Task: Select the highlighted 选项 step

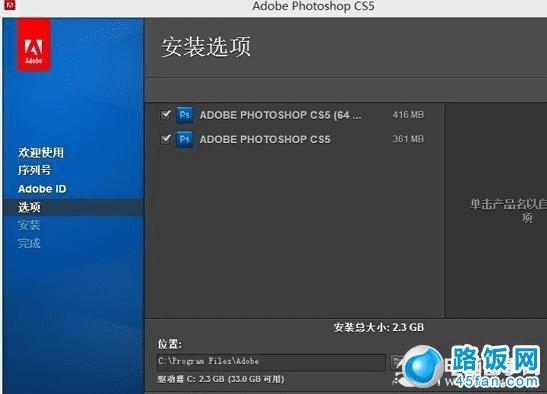Action: coord(73,207)
